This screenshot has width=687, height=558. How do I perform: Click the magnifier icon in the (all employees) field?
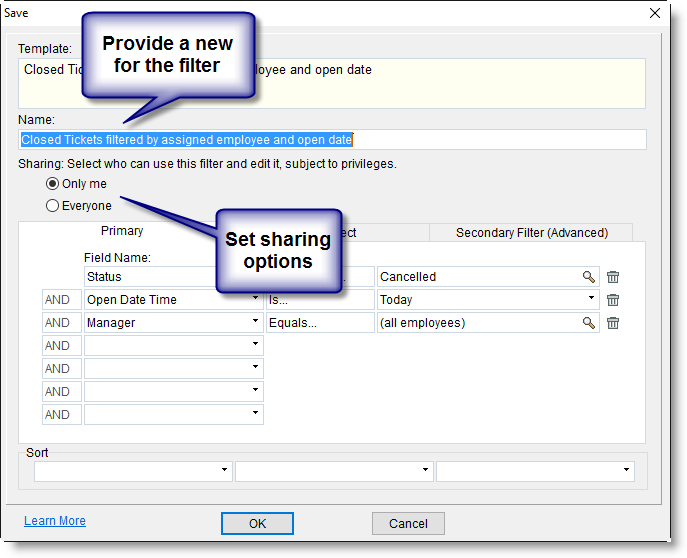pos(589,323)
